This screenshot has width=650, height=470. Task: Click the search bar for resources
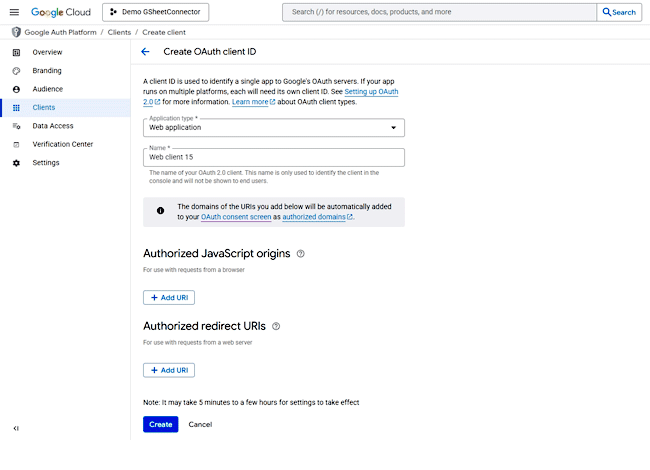tap(440, 12)
